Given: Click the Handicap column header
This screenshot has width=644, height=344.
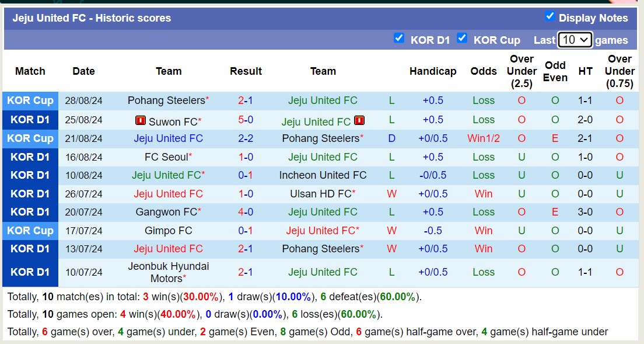Looking at the screenshot, I should (x=433, y=71).
